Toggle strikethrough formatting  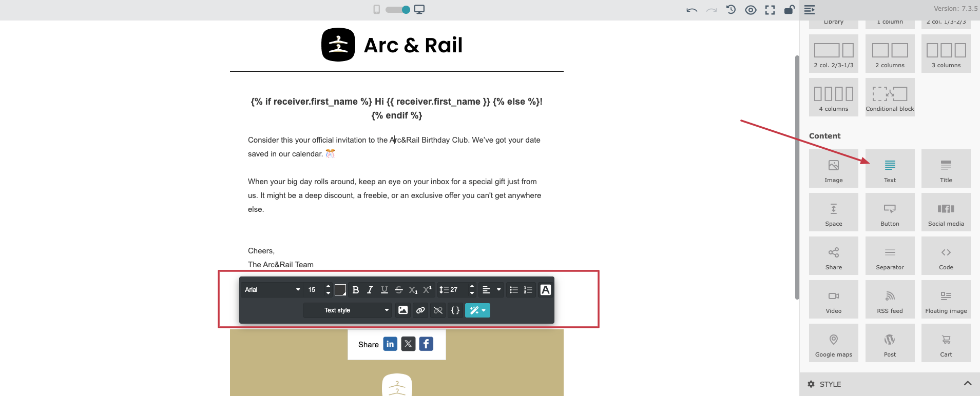click(x=399, y=290)
